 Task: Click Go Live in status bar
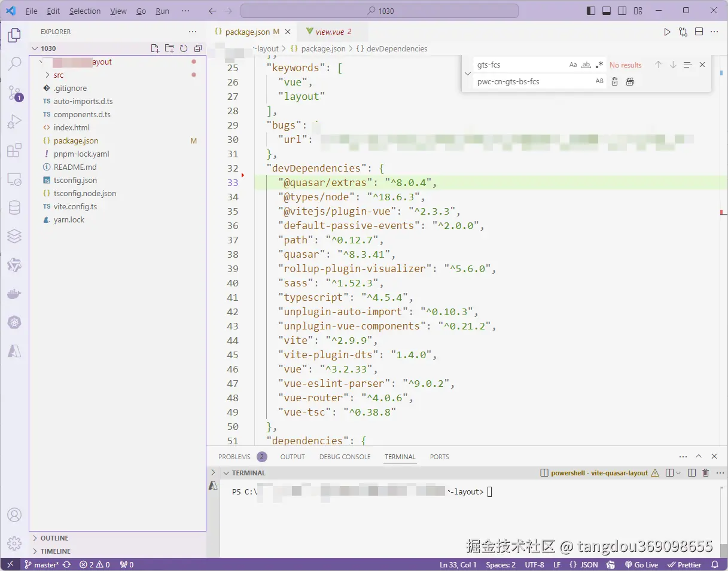[x=641, y=564]
